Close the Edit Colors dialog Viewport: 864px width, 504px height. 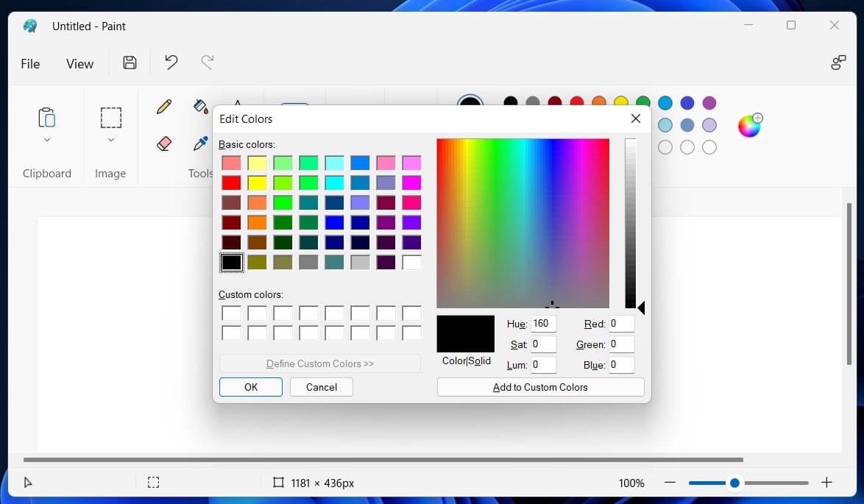pos(635,118)
